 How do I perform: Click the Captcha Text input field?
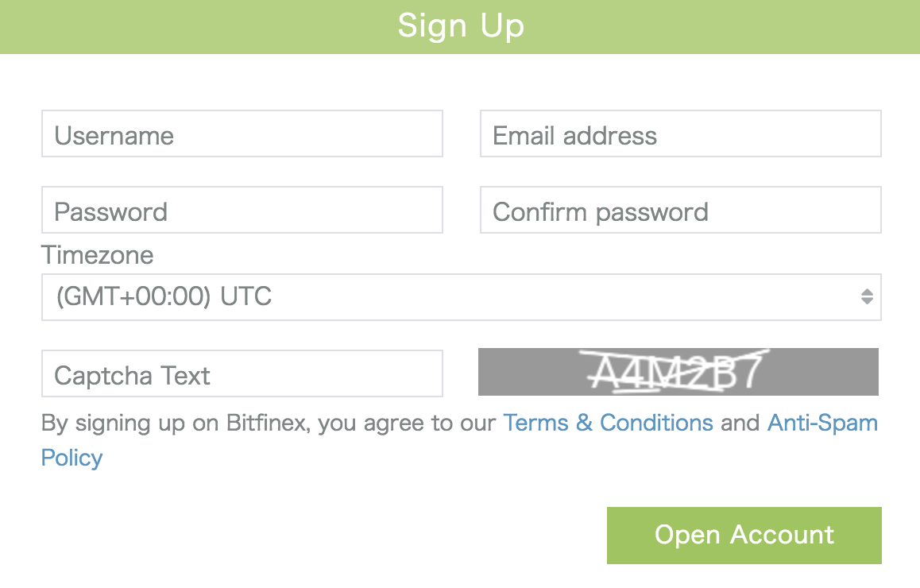pyautogui.click(x=242, y=373)
